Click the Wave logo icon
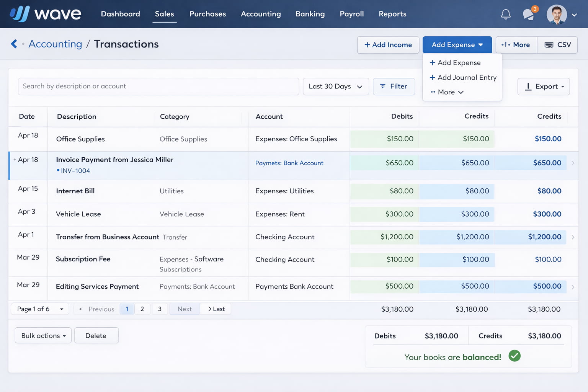 click(20, 14)
